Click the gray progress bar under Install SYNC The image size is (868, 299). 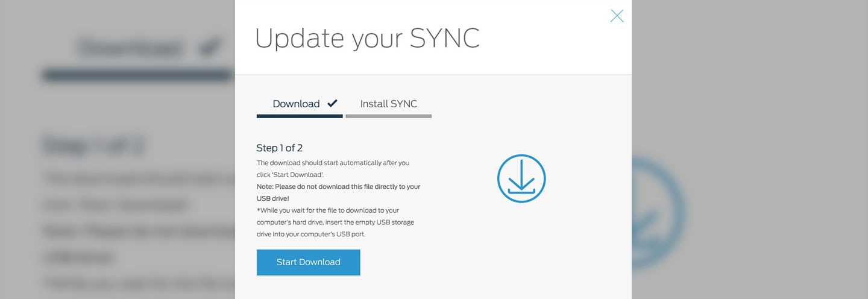[x=388, y=116]
